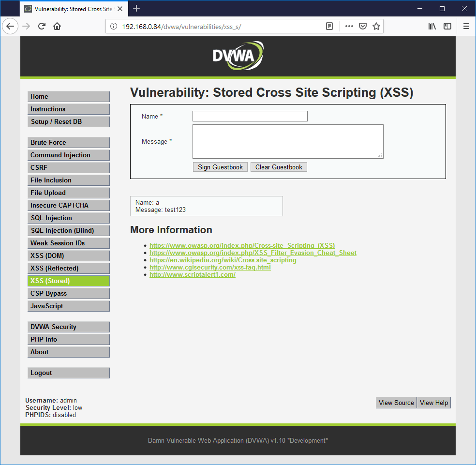Open the Library icon in toolbar

[432, 26]
